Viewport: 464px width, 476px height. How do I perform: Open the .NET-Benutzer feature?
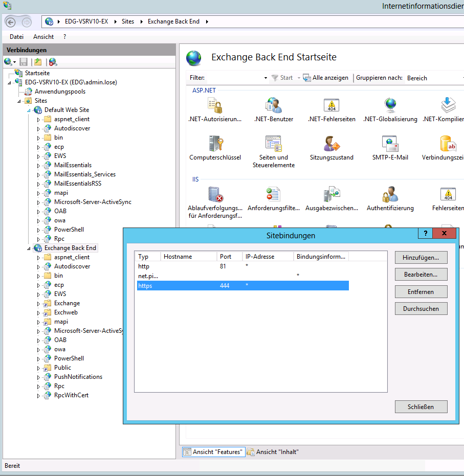(x=274, y=109)
